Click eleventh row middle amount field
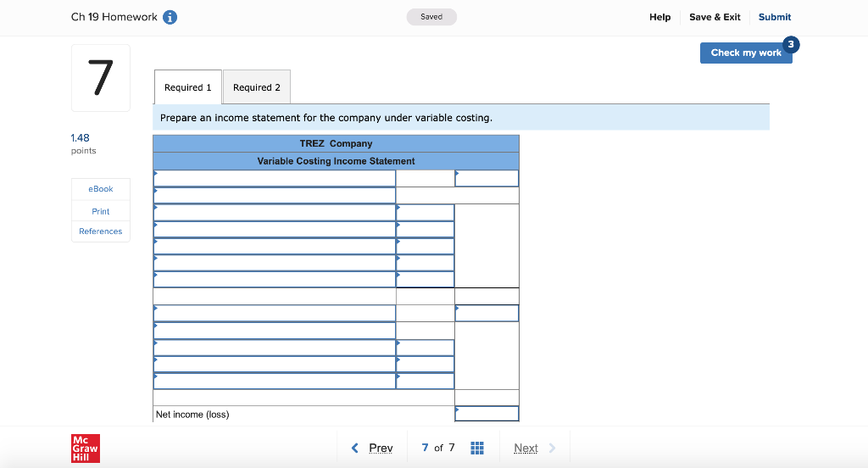 426,348
